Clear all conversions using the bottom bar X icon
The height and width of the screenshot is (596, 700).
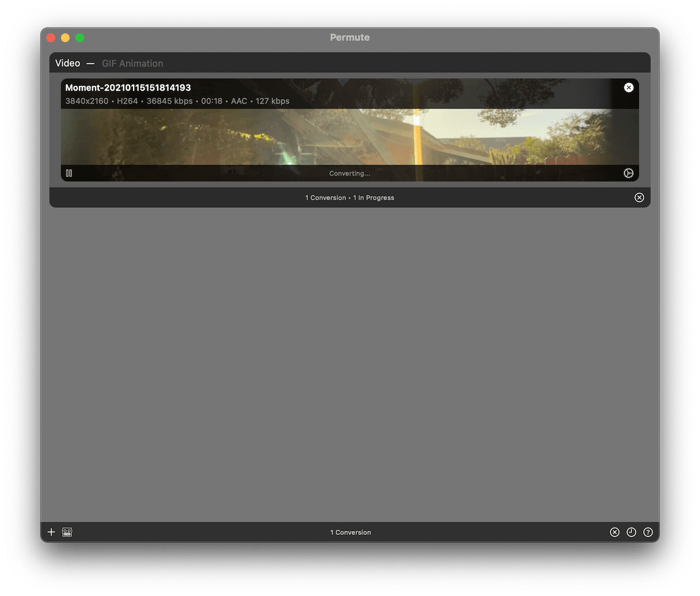point(615,532)
